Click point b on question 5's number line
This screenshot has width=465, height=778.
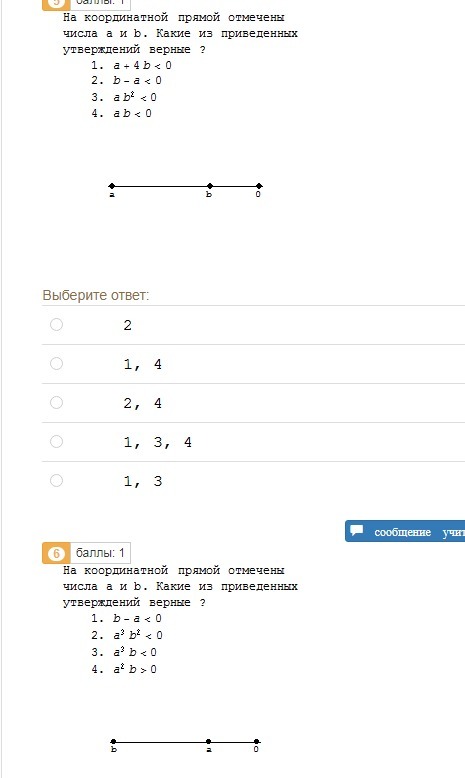pos(209,186)
